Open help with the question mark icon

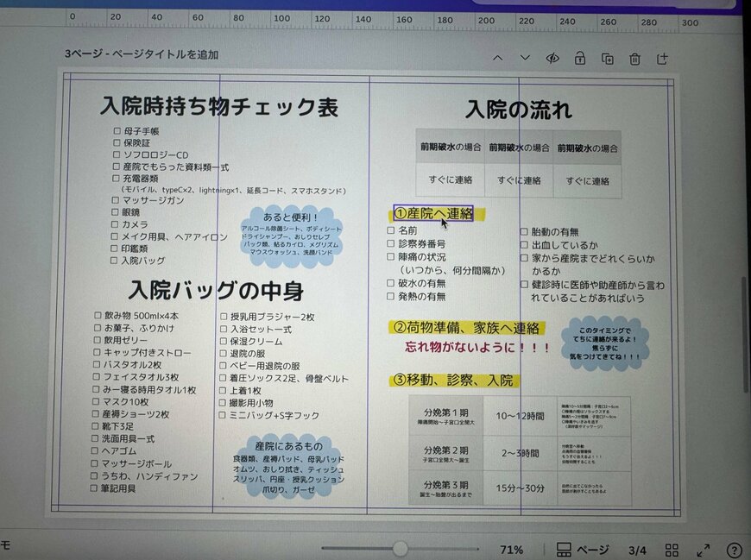pyautogui.click(x=734, y=551)
